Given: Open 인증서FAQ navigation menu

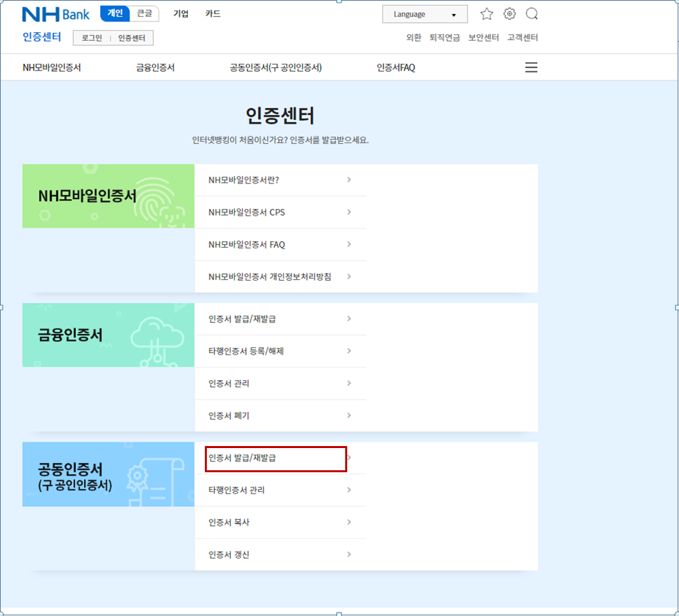Looking at the screenshot, I should click(x=396, y=68).
